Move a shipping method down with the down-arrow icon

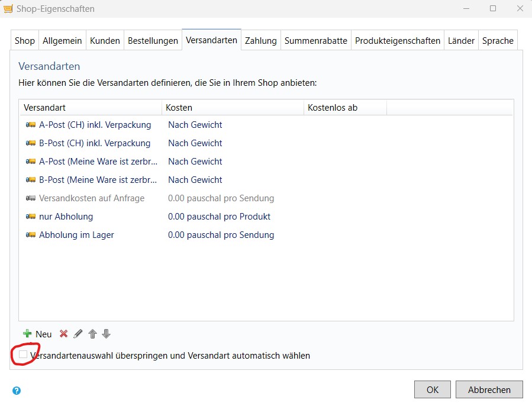point(107,334)
